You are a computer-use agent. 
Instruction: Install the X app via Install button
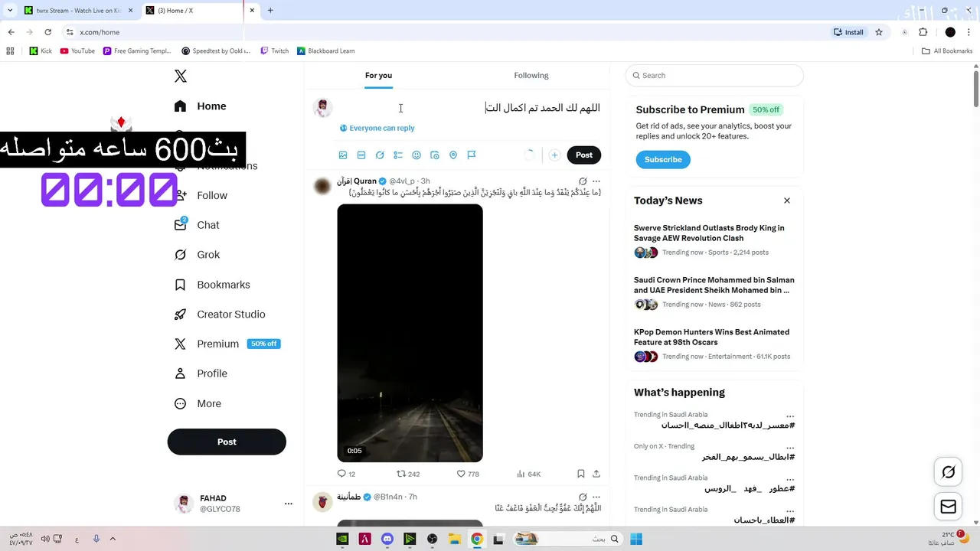pyautogui.click(x=849, y=32)
